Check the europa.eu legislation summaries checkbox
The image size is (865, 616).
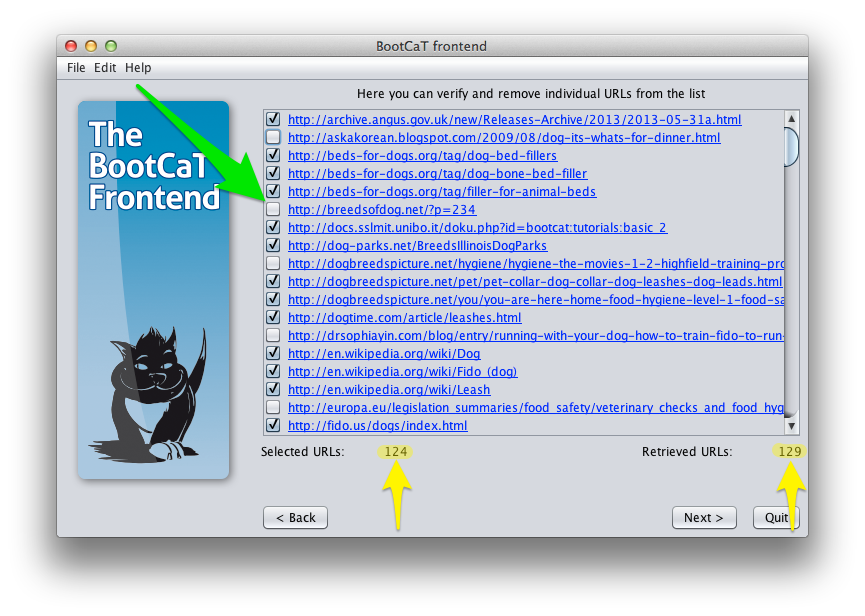pyautogui.click(x=273, y=408)
